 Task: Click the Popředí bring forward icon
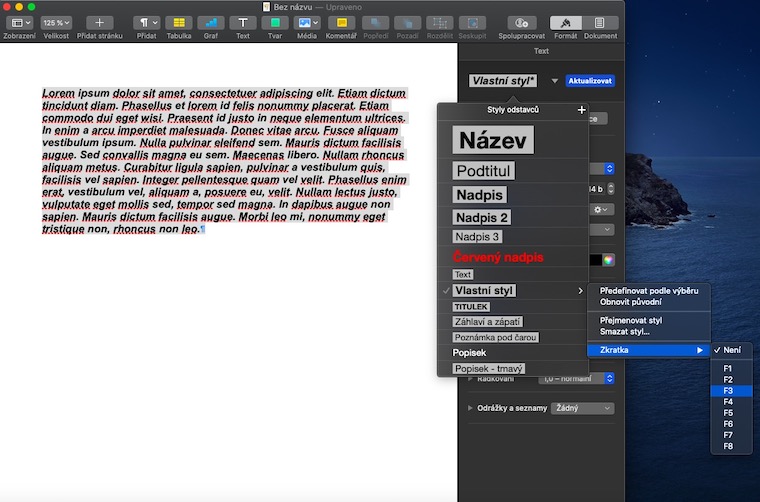(376, 23)
